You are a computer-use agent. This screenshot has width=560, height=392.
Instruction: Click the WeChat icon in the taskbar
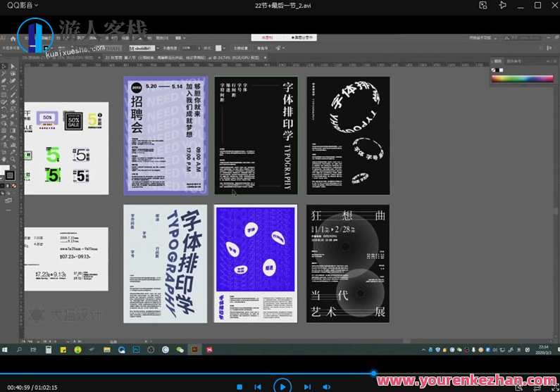point(180,349)
